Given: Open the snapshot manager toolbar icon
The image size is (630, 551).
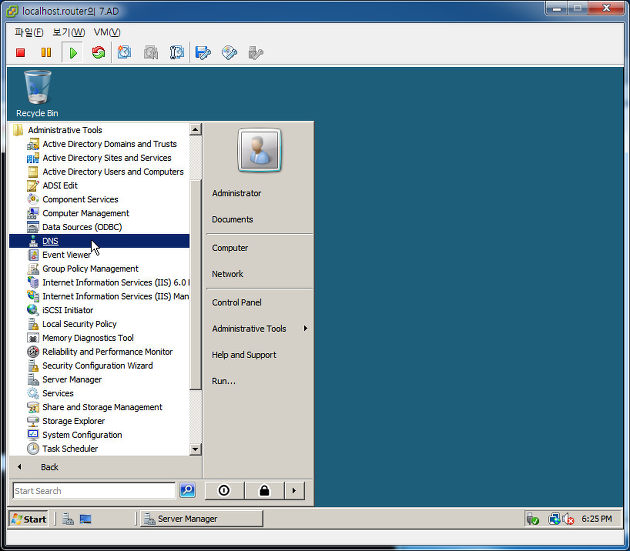Looking at the screenshot, I should click(x=177, y=53).
